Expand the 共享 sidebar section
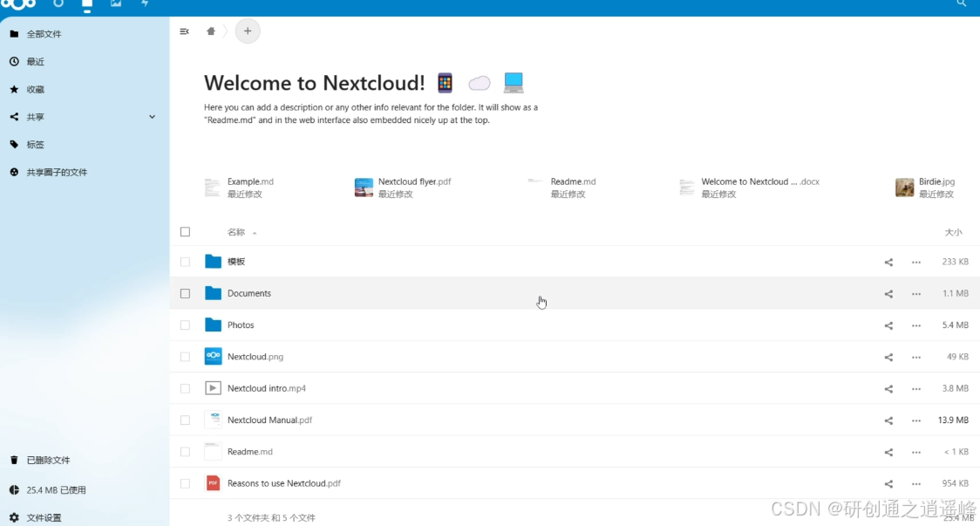The height and width of the screenshot is (526, 980). [152, 116]
